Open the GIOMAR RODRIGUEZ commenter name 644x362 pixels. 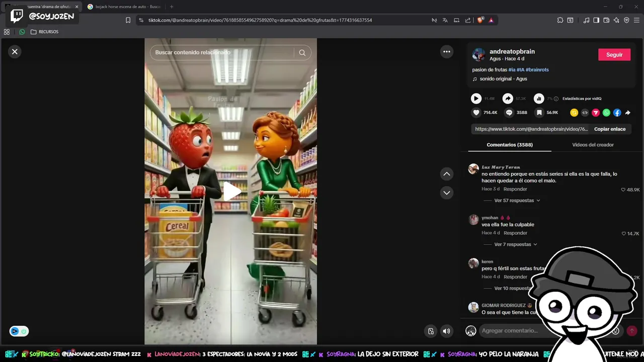503,305
